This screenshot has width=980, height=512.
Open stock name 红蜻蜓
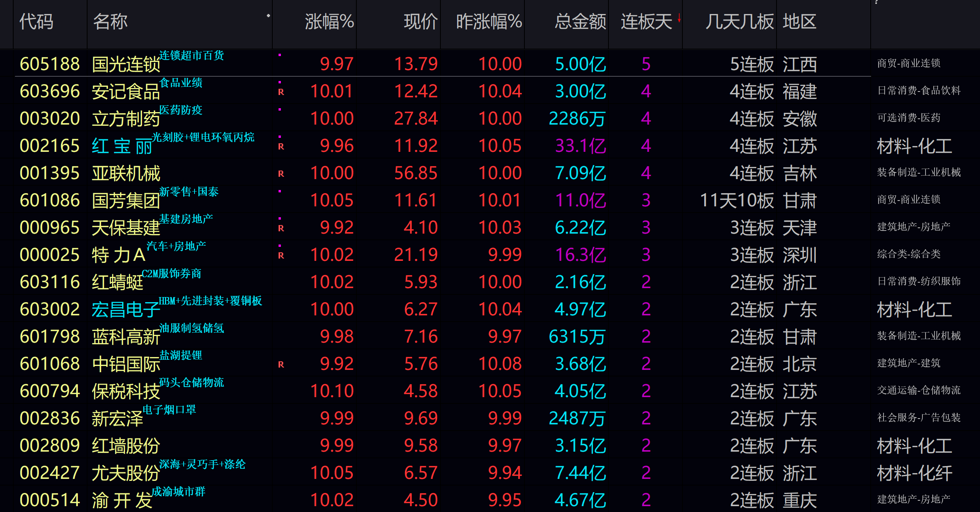117,282
